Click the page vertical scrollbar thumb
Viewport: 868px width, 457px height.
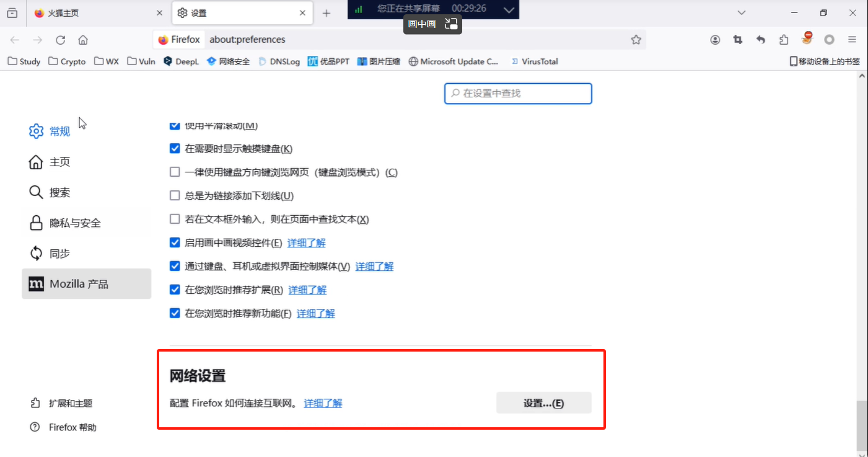coord(862,425)
